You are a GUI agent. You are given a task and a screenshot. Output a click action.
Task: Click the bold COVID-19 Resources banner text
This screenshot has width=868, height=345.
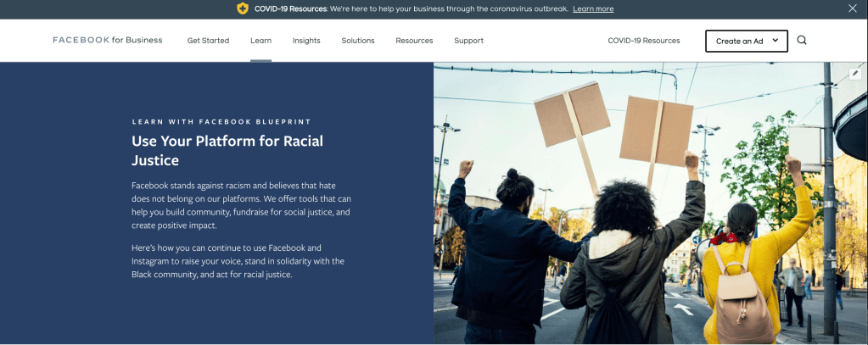tap(289, 8)
